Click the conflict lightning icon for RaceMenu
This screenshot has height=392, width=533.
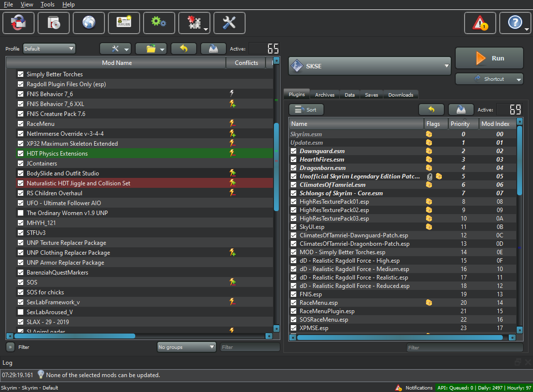point(232,123)
